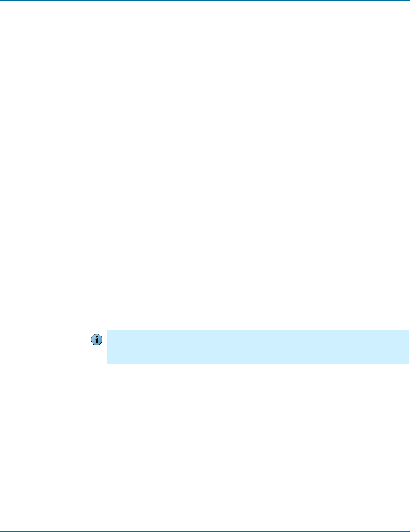Click the blue header rule at top
This screenshot has width=410, height=532.
[204, 1]
